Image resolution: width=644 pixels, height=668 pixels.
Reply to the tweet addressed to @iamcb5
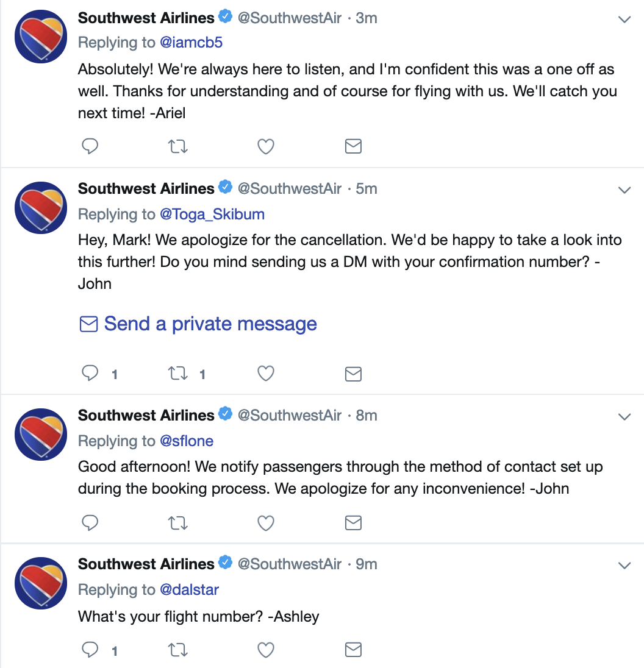90,146
